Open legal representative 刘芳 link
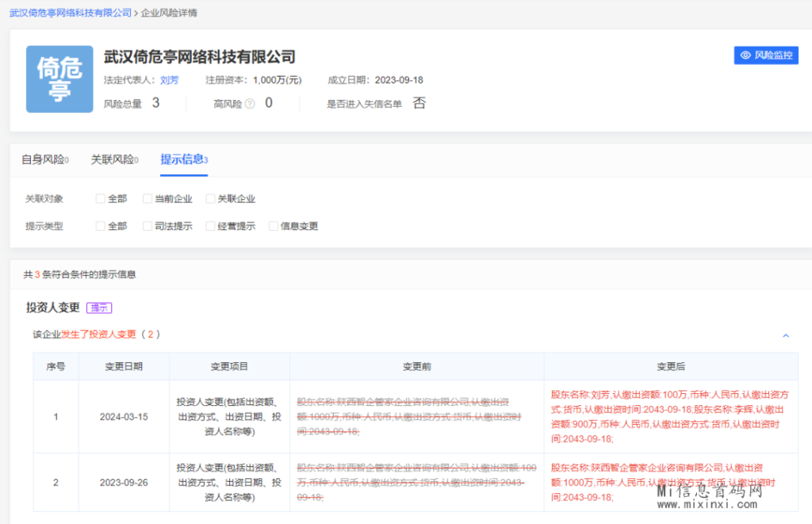This screenshot has width=812, height=524. click(x=169, y=80)
